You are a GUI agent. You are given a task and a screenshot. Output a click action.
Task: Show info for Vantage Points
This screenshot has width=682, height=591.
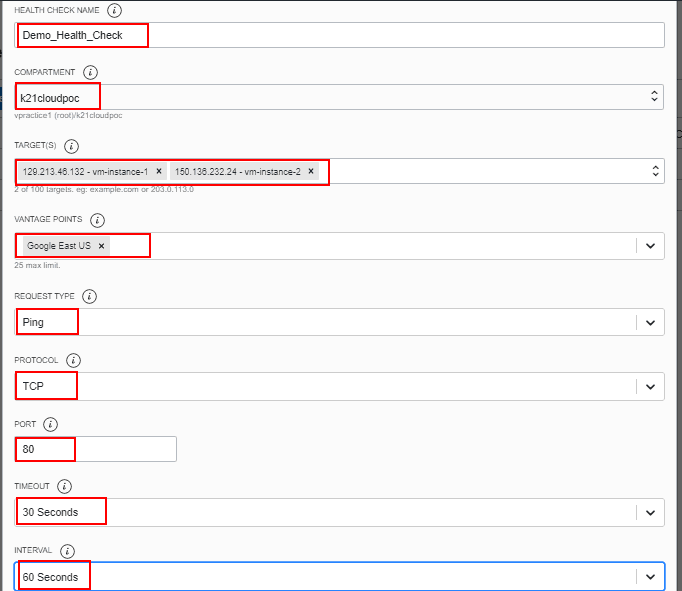point(97,220)
